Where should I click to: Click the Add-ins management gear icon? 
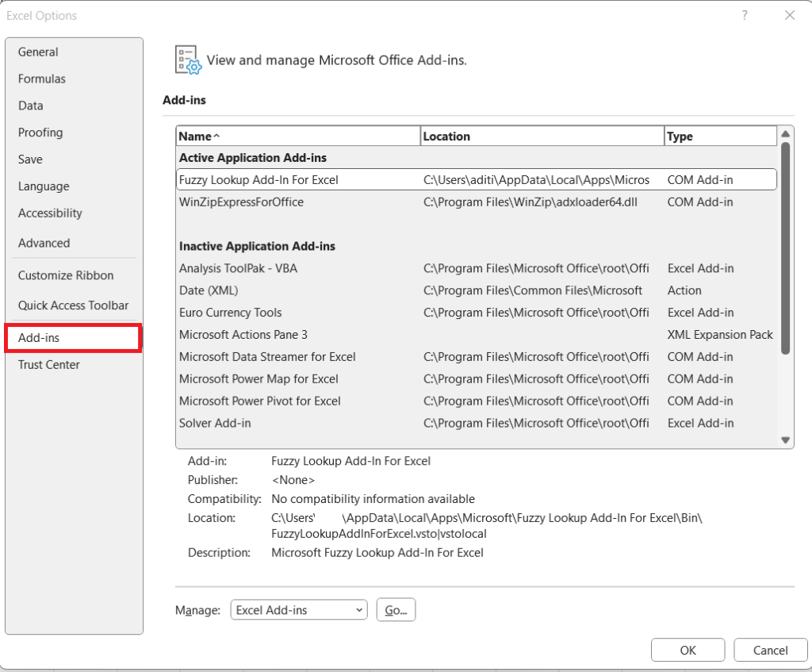coord(187,60)
